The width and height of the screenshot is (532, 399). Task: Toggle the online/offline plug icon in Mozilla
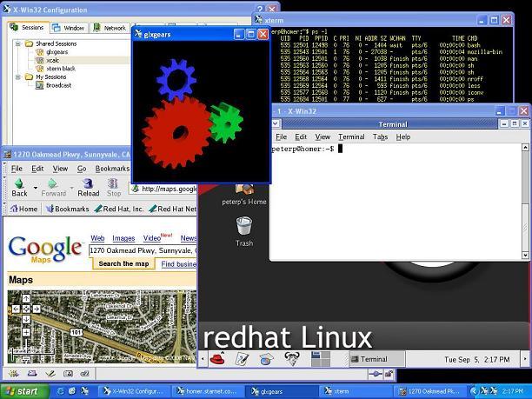[376, 374]
